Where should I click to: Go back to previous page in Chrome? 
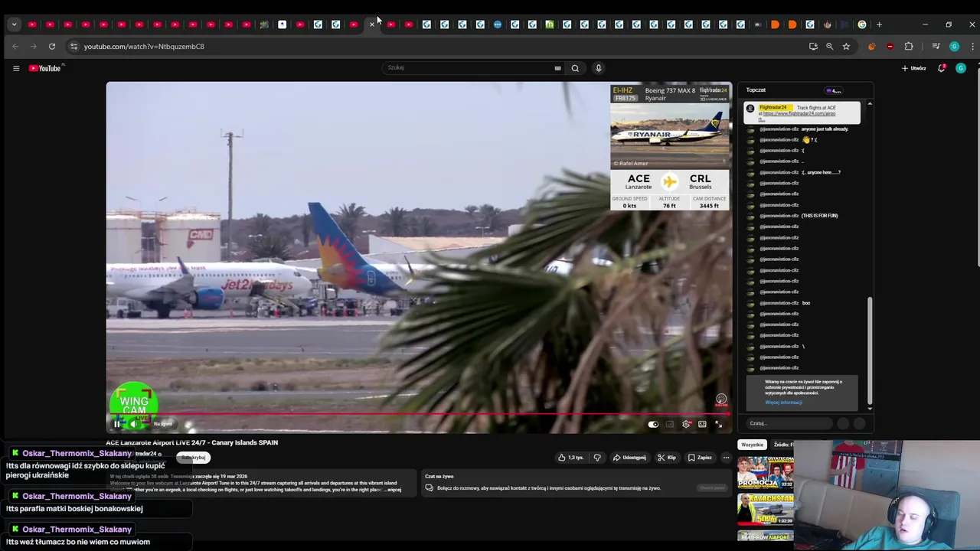pos(15,47)
